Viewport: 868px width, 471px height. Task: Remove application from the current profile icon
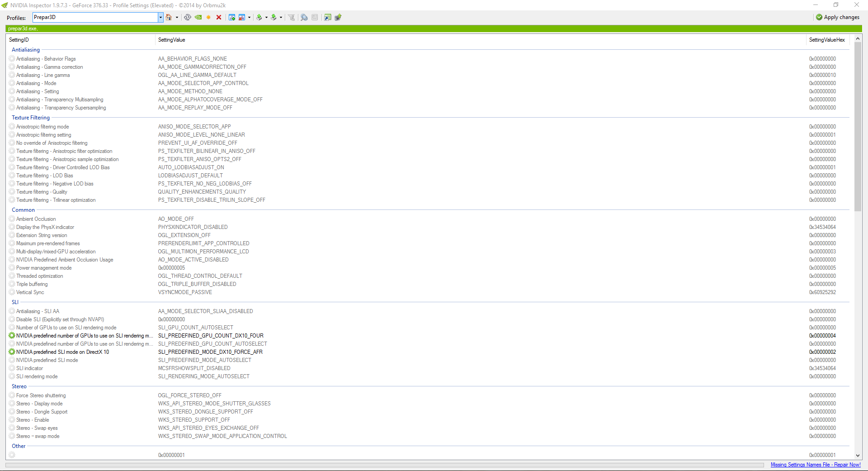242,17
